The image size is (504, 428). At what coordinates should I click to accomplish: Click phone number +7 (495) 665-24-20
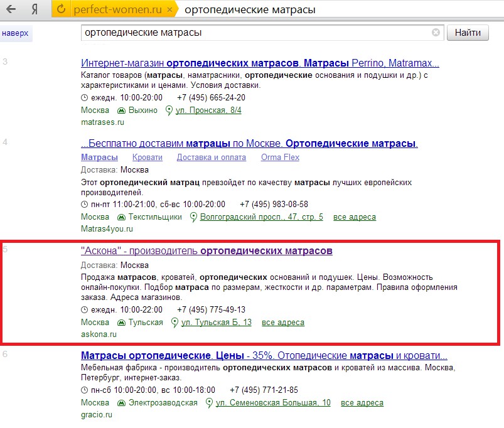(211, 97)
